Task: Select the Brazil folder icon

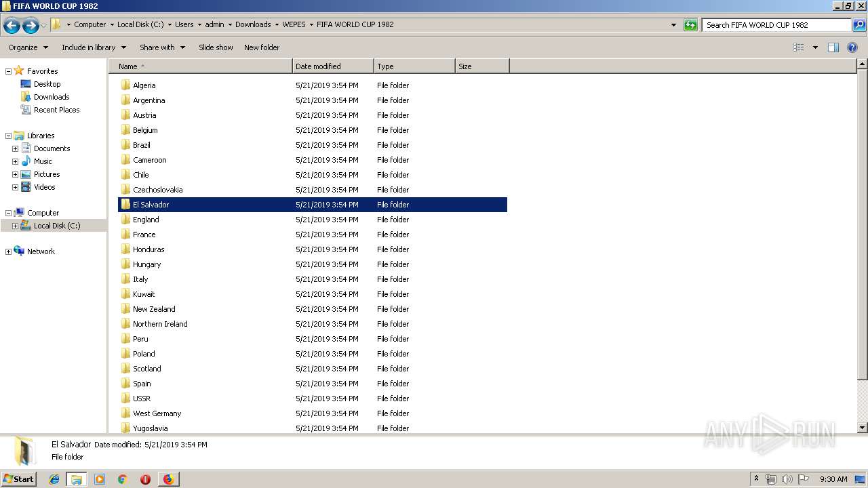Action: pos(125,145)
